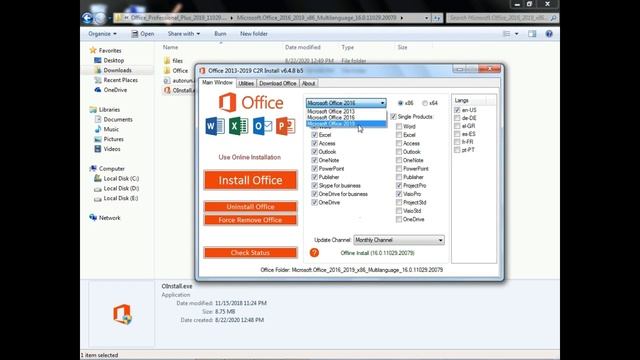
Task: Uncheck OneDrive for business checkbox
Action: pyautogui.click(x=314, y=194)
